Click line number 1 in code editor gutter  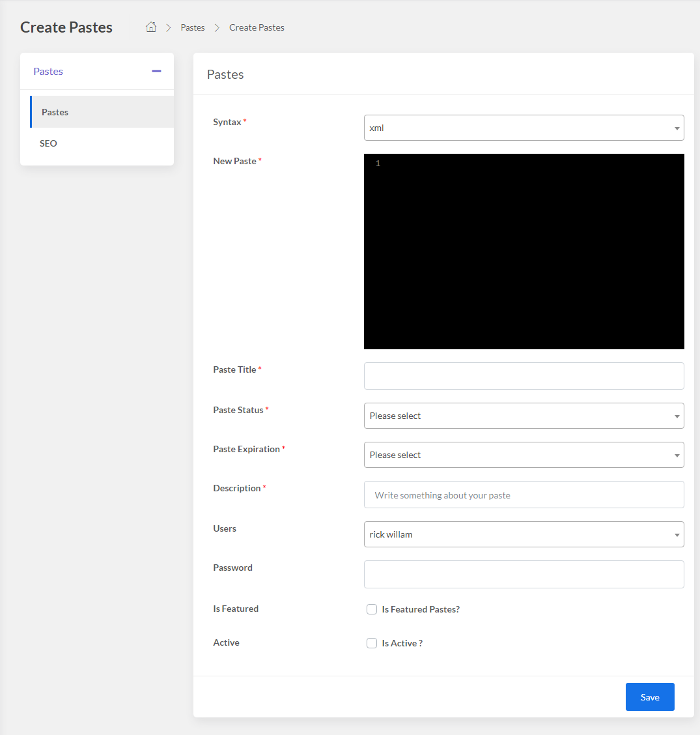click(x=378, y=164)
